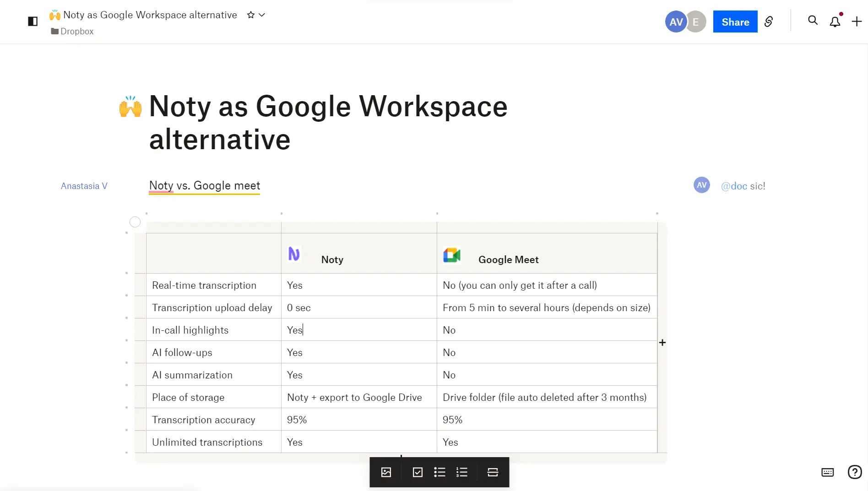The width and height of the screenshot is (868, 491).
Task: Create new doc with plus icon
Action: 857,22
